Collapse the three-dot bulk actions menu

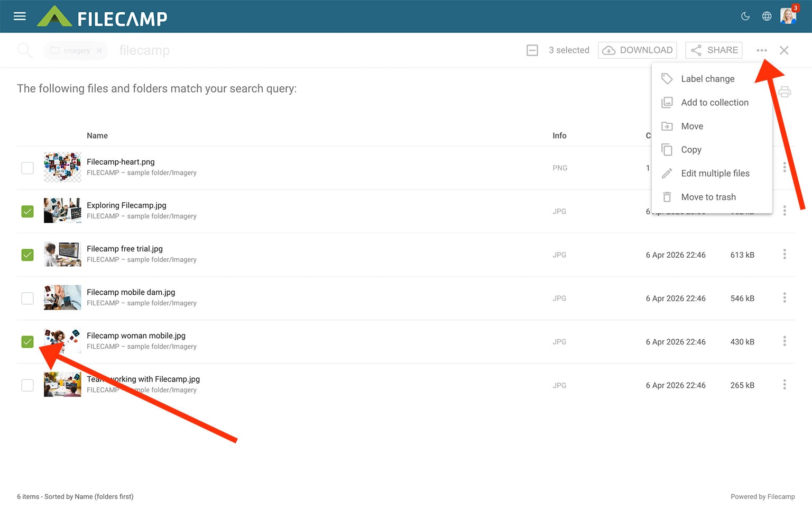761,50
